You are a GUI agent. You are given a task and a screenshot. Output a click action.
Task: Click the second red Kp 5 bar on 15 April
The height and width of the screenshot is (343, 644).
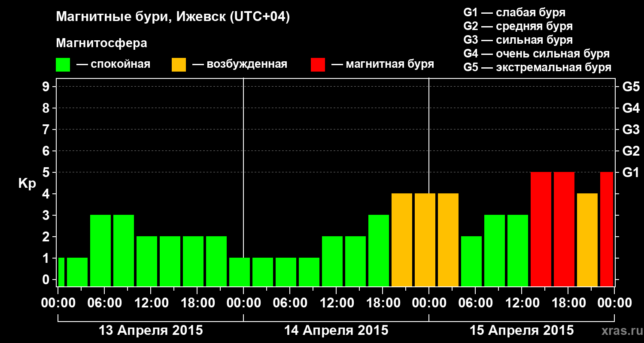point(564,229)
